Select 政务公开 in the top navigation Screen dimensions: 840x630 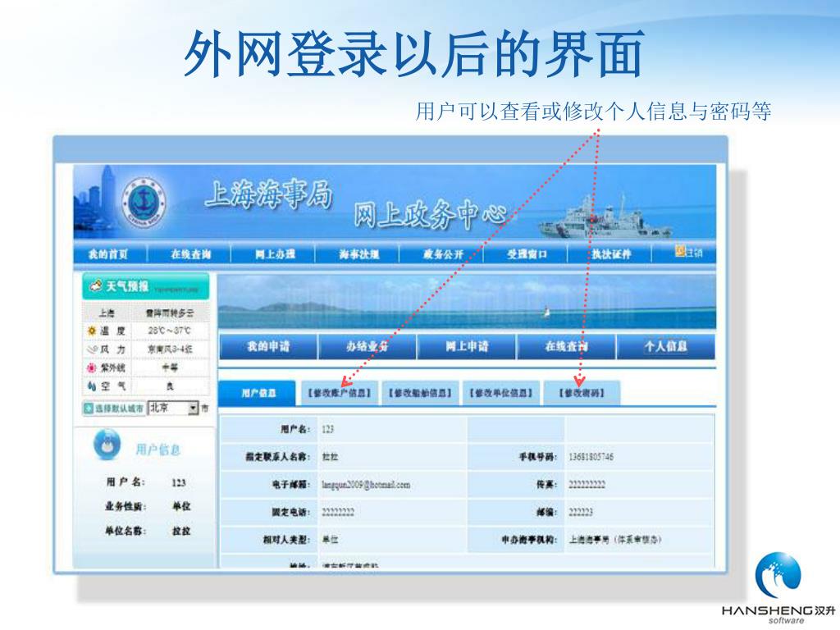click(443, 254)
